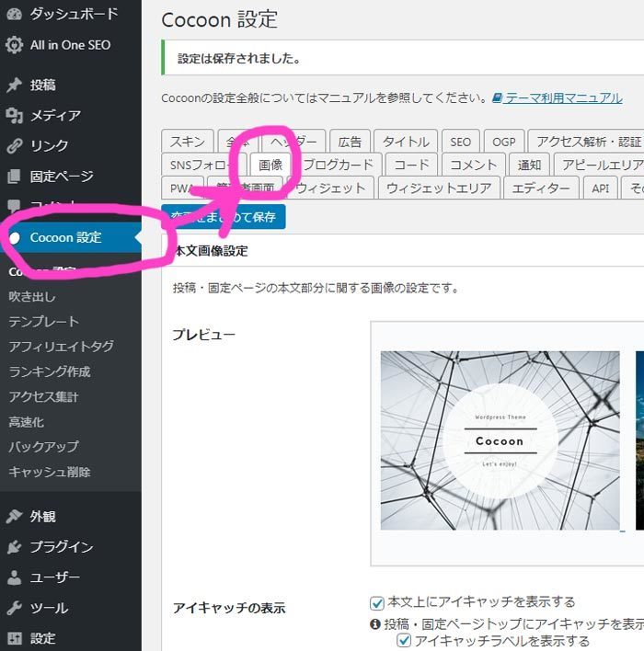Click the 設定 sliders icon
This screenshot has width=644, height=651.
pyautogui.click(x=14, y=638)
